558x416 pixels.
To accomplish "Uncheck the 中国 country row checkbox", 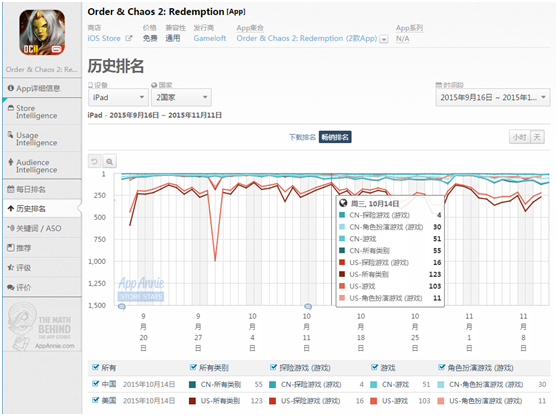I will [95, 384].
